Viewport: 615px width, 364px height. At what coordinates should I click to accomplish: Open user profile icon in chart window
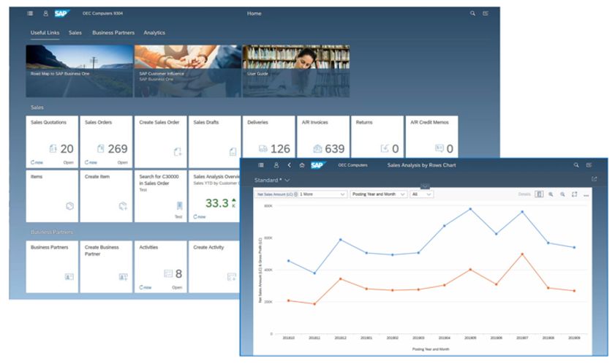(276, 165)
